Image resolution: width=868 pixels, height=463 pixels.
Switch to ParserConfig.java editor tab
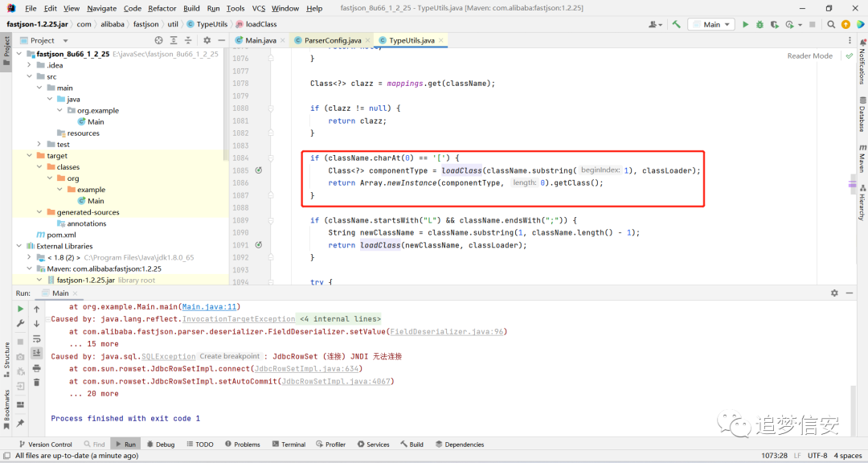tap(333, 40)
